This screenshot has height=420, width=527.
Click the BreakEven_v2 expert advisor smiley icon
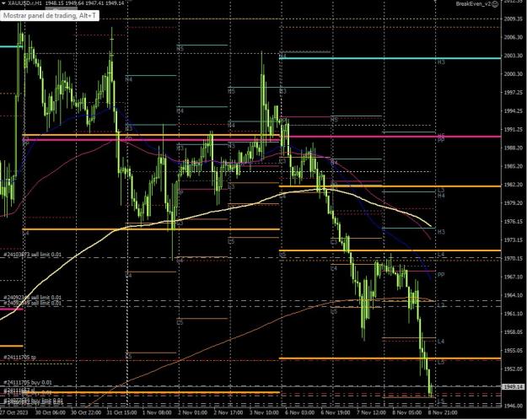[x=495, y=3]
